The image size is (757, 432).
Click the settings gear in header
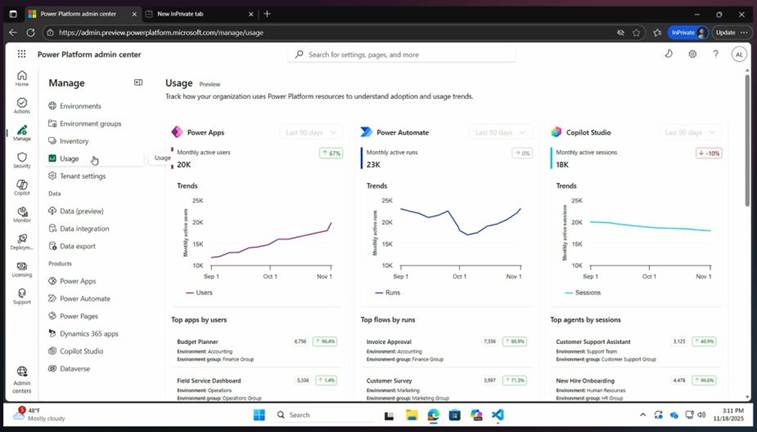[692, 54]
